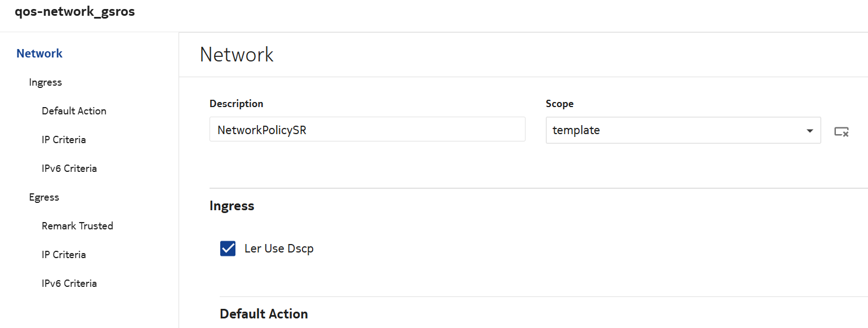The height and width of the screenshot is (328, 868).
Task: Open Default Action in the sidebar
Action: point(74,111)
